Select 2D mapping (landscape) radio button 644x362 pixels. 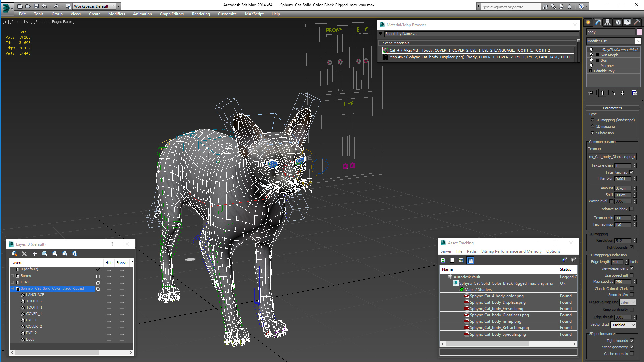pos(592,120)
